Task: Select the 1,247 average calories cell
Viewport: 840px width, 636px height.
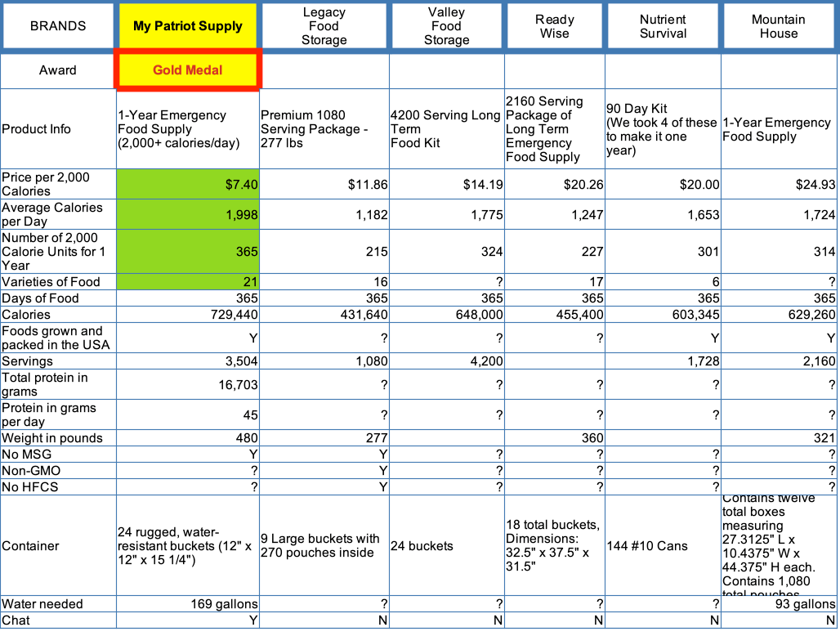Action: pos(555,214)
